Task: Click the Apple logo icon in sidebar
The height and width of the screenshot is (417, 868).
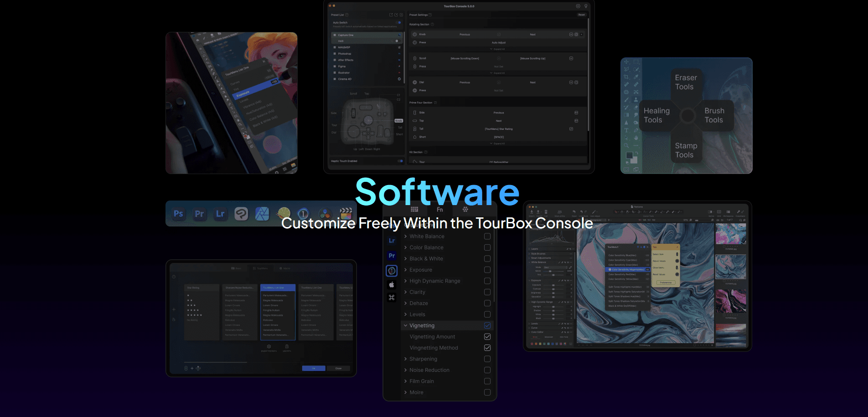Action: point(392,284)
